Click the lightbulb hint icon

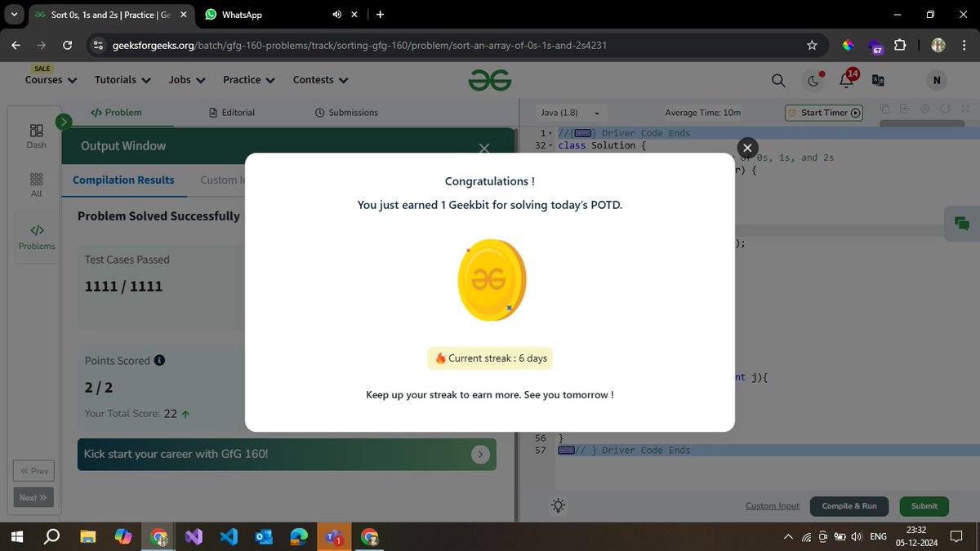coord(559,505)
